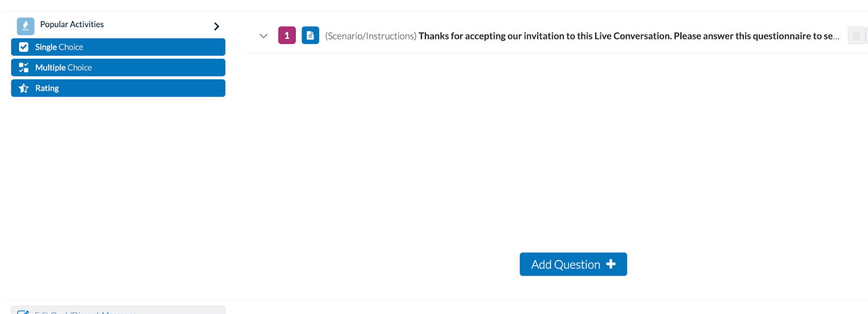Click the (Scenario/Instructions) label
The height and width of the screenshot is (314, 868).
tap(371, 36)
